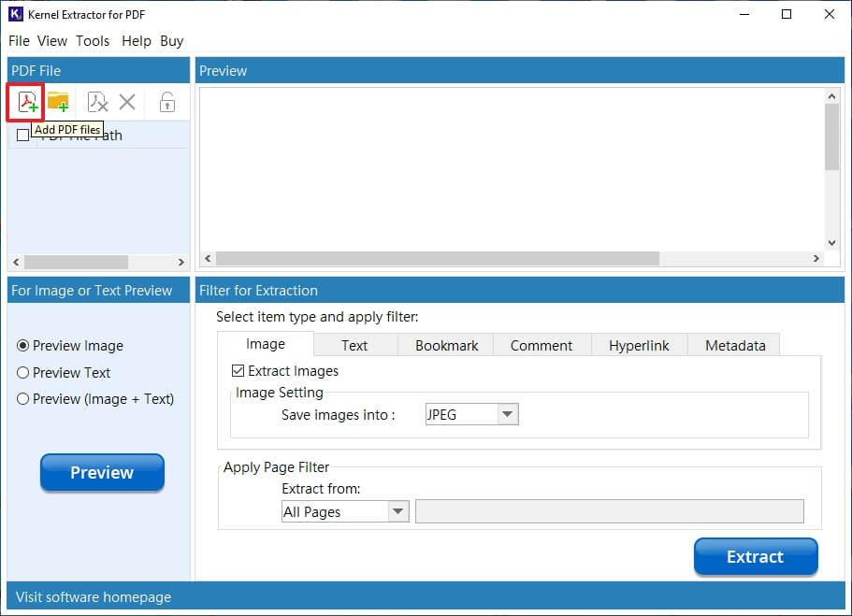
Task: Click the padlock password icon
Action: [x=166, y=102]
